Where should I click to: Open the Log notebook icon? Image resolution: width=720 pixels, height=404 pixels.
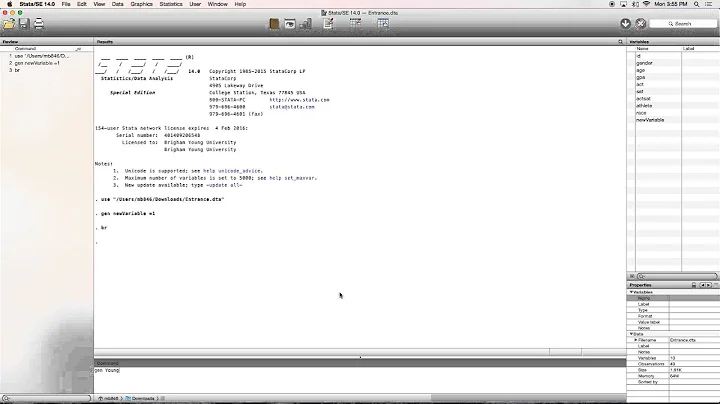(x=274, y=24)
